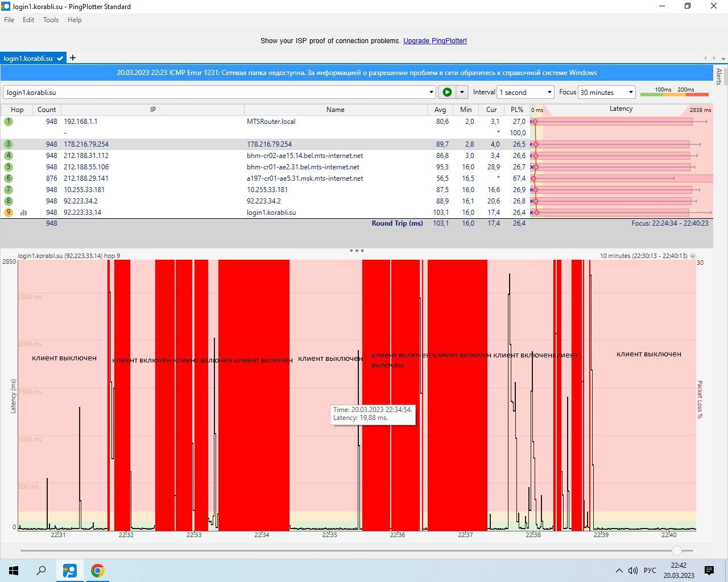Click the tab list dropdown arrow at top right

pos(723,59)
